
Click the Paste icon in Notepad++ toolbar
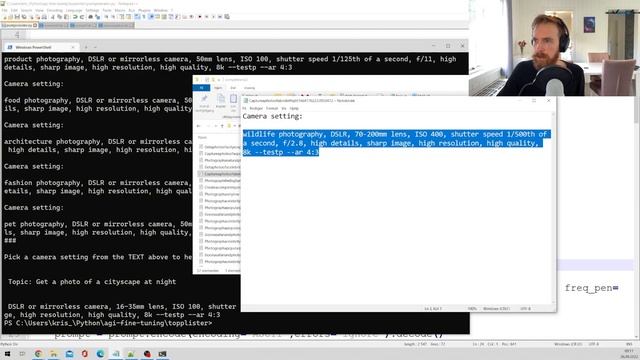[x=66, y=17]
